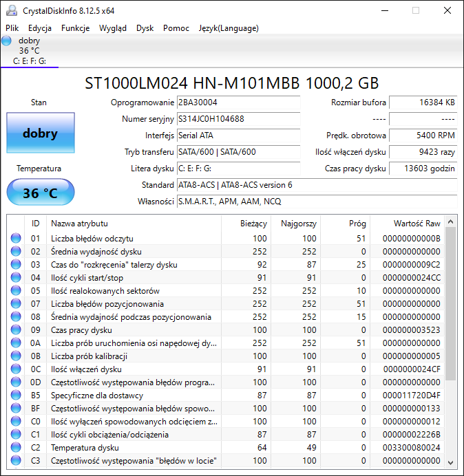Click status orb for attribute B5 Specyficzne dla dostawcy
The image size is (464, 476).
[x=16, y=395]
